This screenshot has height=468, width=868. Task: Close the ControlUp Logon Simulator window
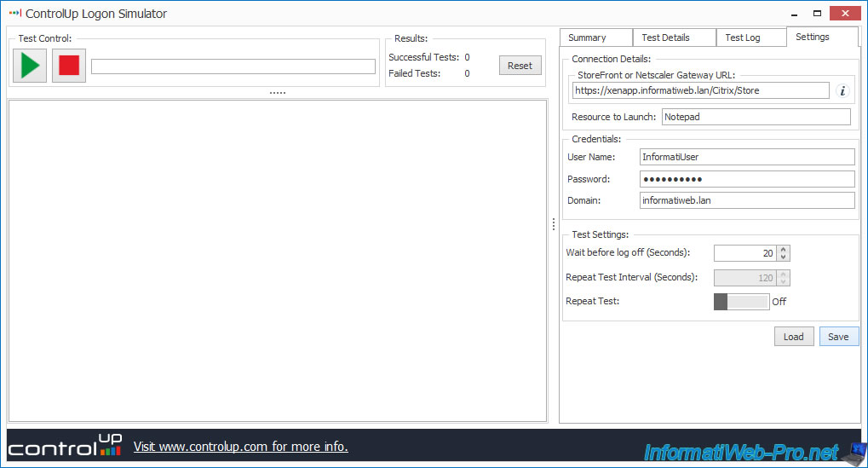[x=845, y=14]
